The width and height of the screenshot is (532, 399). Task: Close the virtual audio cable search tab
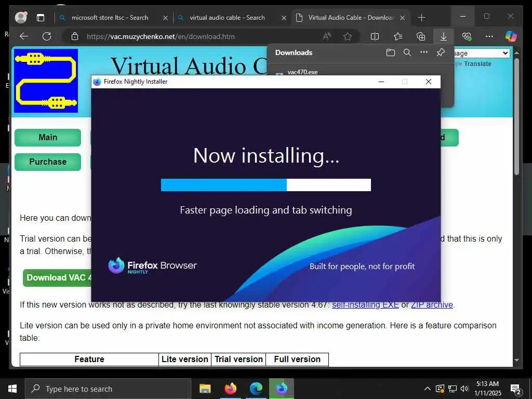[x=284, y=18]
